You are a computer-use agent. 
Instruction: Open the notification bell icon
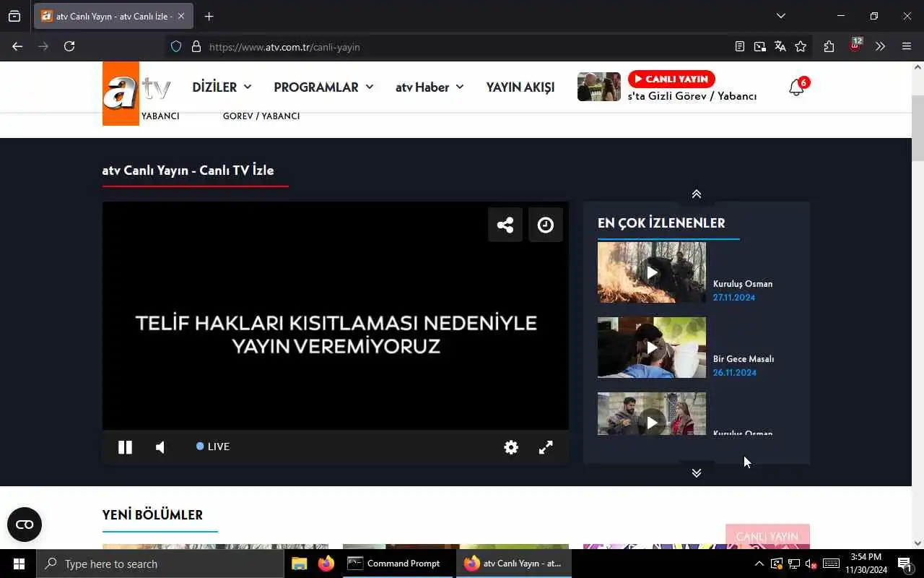coord(796,88)
